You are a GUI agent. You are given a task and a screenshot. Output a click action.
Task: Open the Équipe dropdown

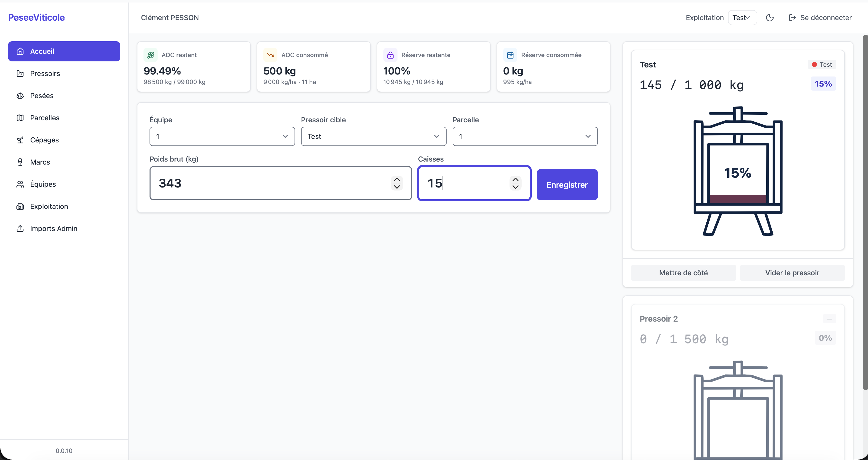pyautogui.click(x=222, y=136)
